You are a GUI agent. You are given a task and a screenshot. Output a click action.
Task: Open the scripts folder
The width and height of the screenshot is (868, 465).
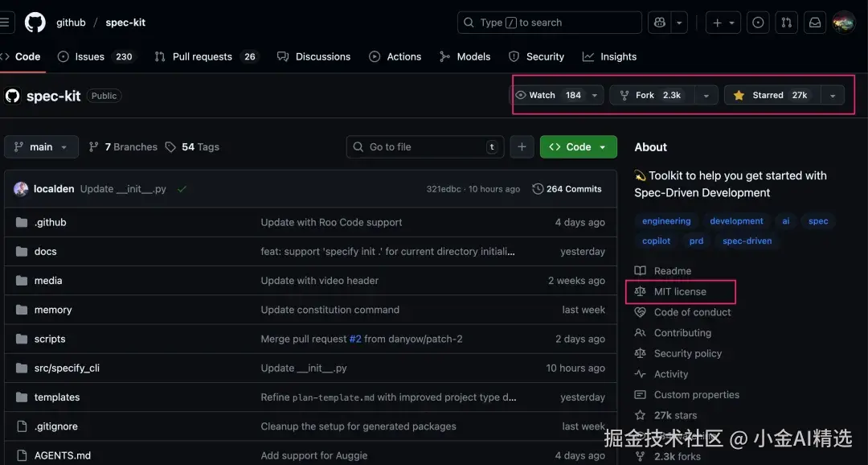click(x=50, y=339)
